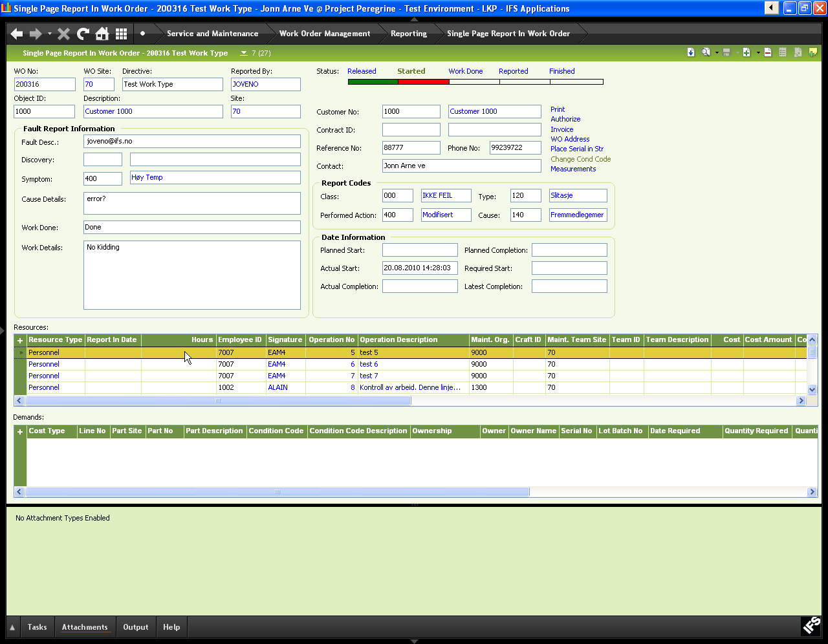This screenshot has width=828, height=644.
Task: Open the Output tab at bottom
Action: click(x=136, y=627)
